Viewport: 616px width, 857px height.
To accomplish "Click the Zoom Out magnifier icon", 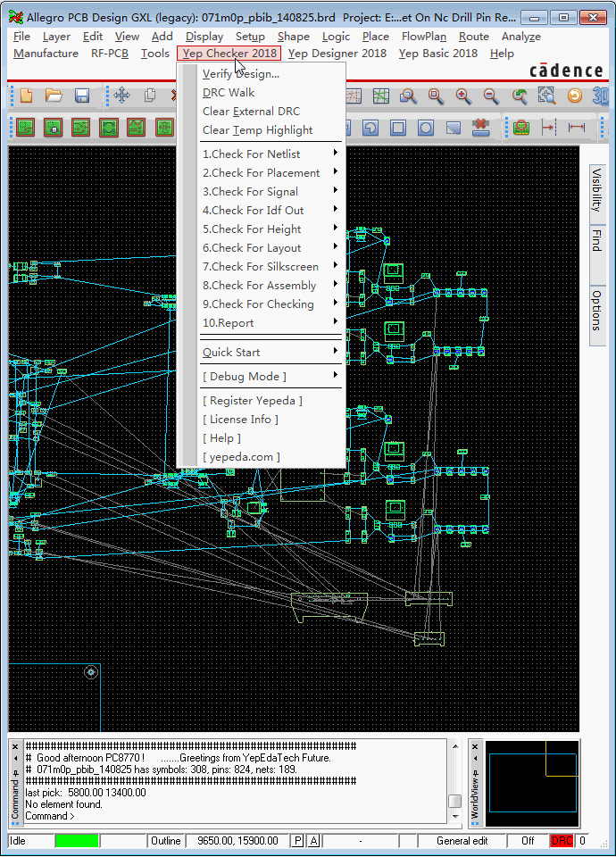I will coord(491,96).
